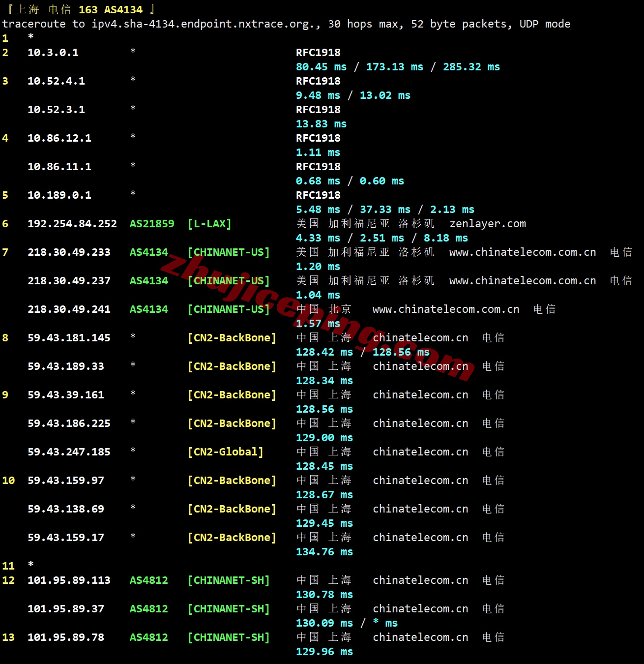Click the 'UDP mode' text
This screenshot has width=644, height=664.
coord(545,24)
